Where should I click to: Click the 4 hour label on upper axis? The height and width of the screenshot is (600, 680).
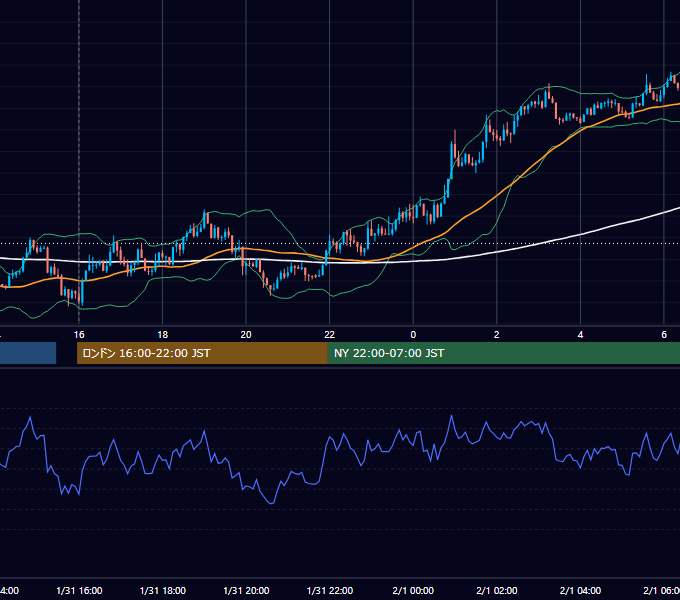pyautogui.click(x=580, y=335)
